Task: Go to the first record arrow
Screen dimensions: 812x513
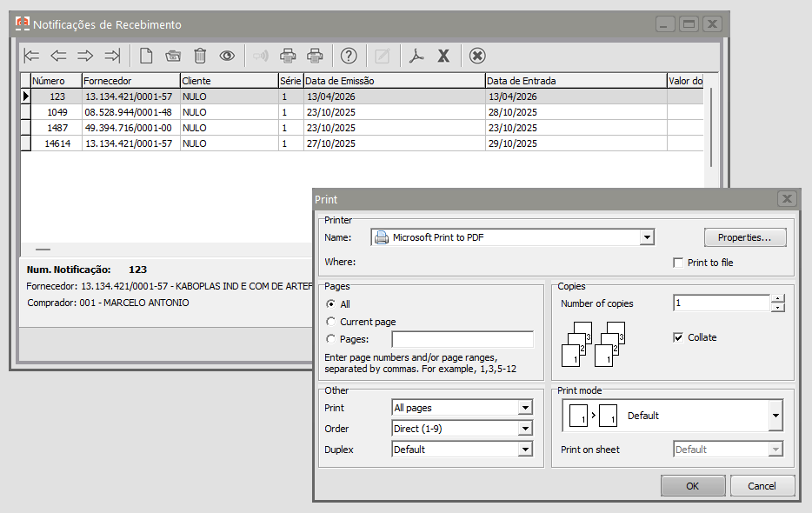Action: 32,56
